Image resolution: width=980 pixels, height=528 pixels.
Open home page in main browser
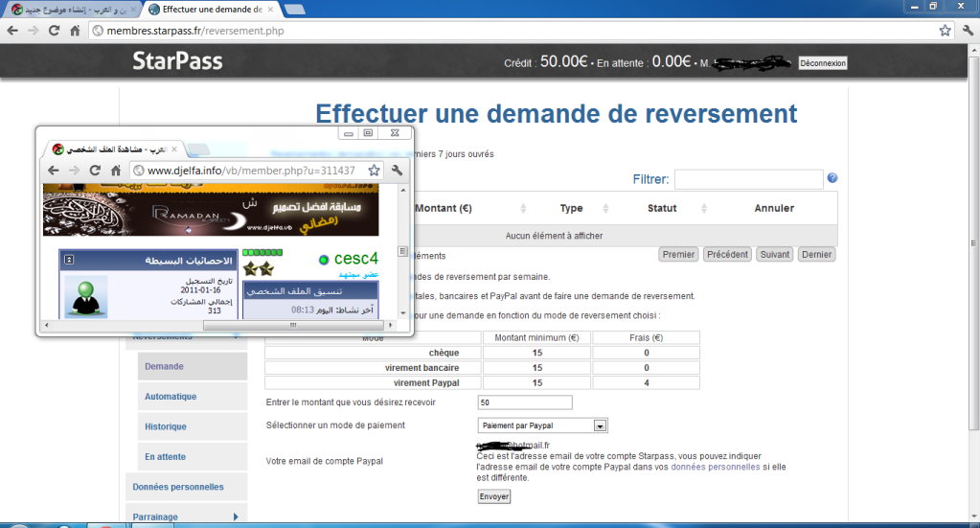75,31
